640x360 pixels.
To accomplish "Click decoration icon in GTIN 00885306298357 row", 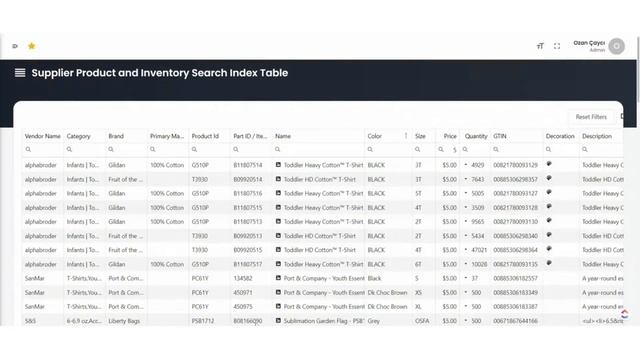I will (x=549, y=178).
